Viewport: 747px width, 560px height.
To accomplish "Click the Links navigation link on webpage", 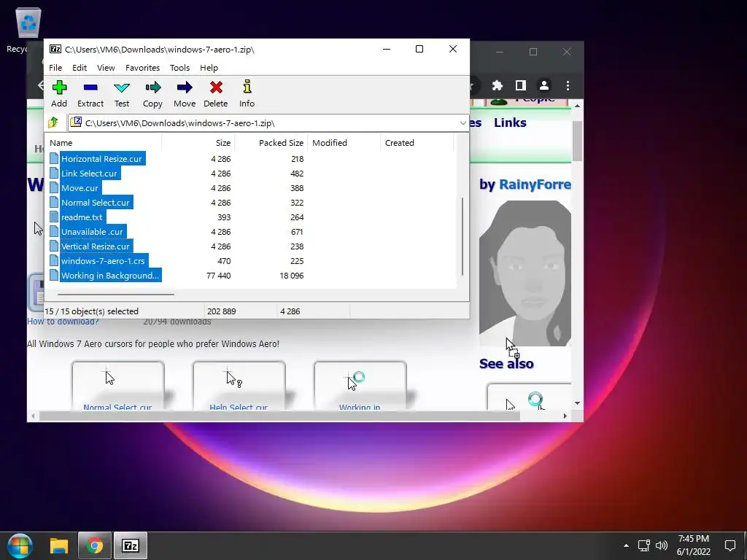I will coord(510,122).
